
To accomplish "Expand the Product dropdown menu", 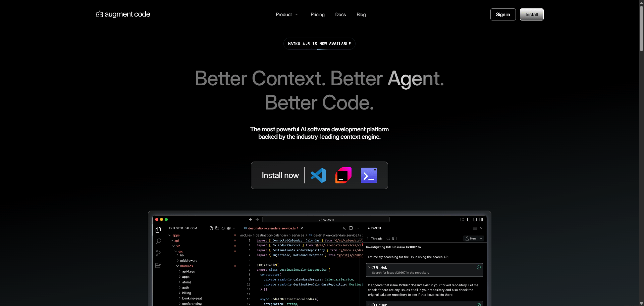I will [x=287, y=14].
